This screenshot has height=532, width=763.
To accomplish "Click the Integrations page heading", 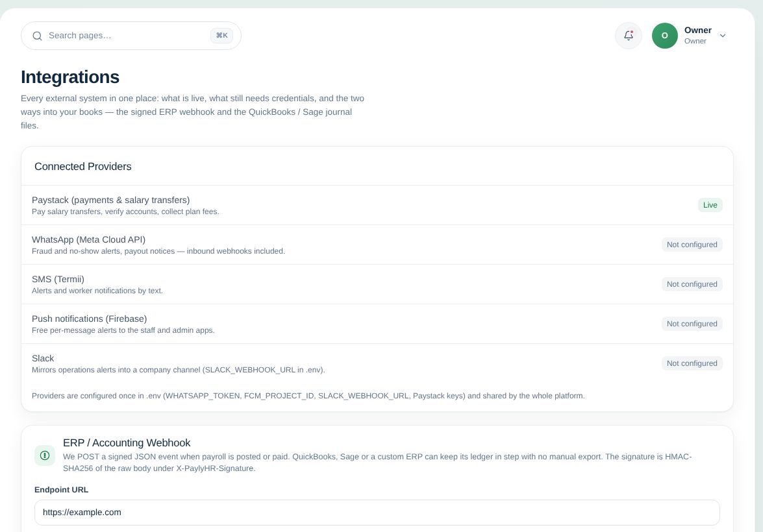I will (70, 77).
